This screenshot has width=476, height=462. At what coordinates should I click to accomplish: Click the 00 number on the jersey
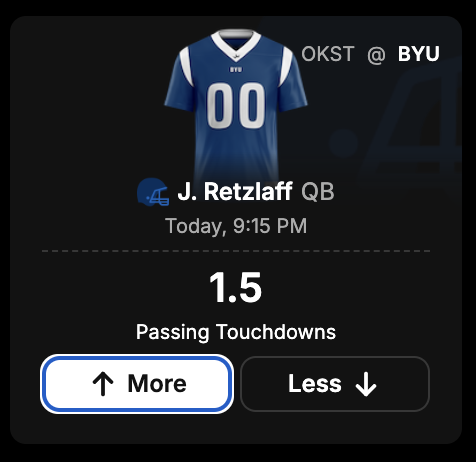point(236,106)
